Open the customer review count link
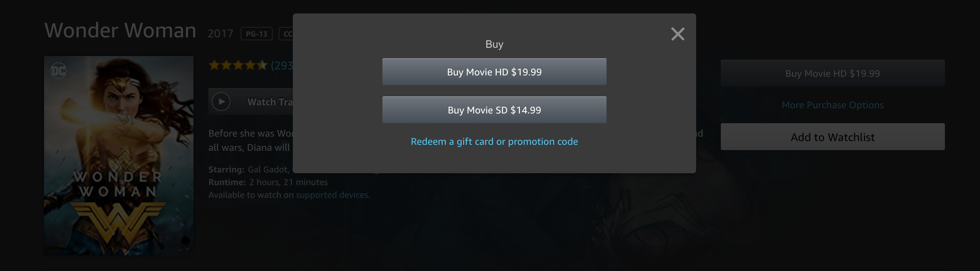Image resolution: width=980 pixels, height=271 pixels. click(282, 66)
